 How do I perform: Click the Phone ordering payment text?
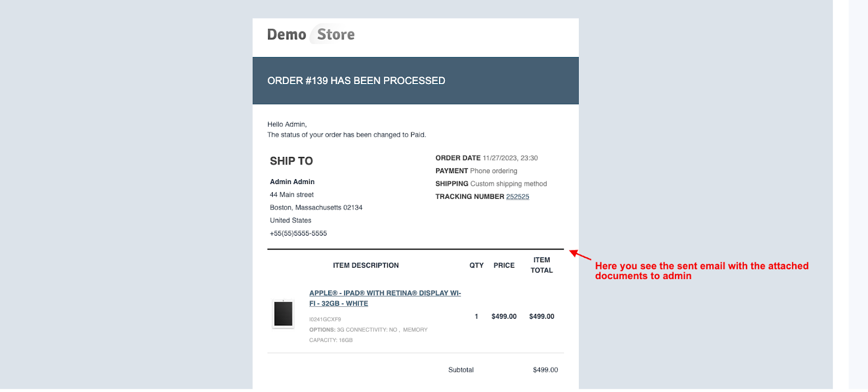tap(493, 171)
